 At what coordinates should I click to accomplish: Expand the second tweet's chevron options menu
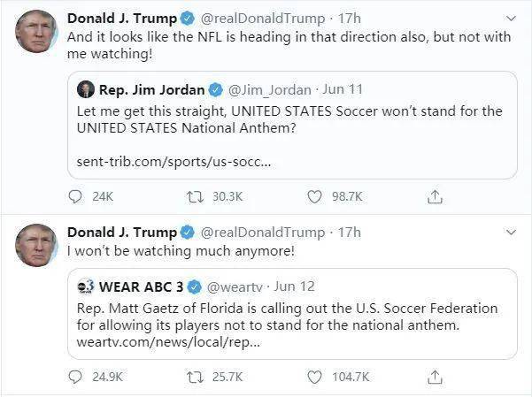pos(511,233)
